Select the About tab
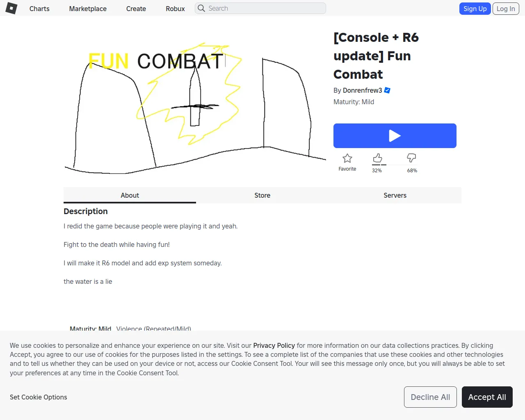 point(130,195)
